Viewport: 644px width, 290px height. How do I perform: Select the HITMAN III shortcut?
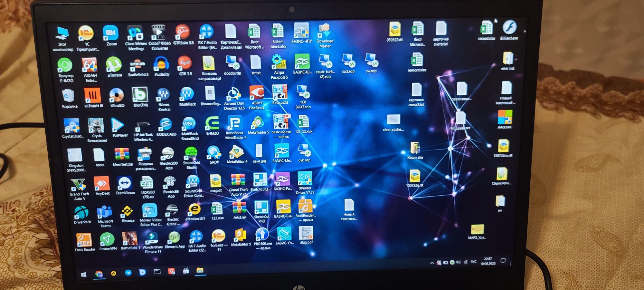tap(93, 98)
